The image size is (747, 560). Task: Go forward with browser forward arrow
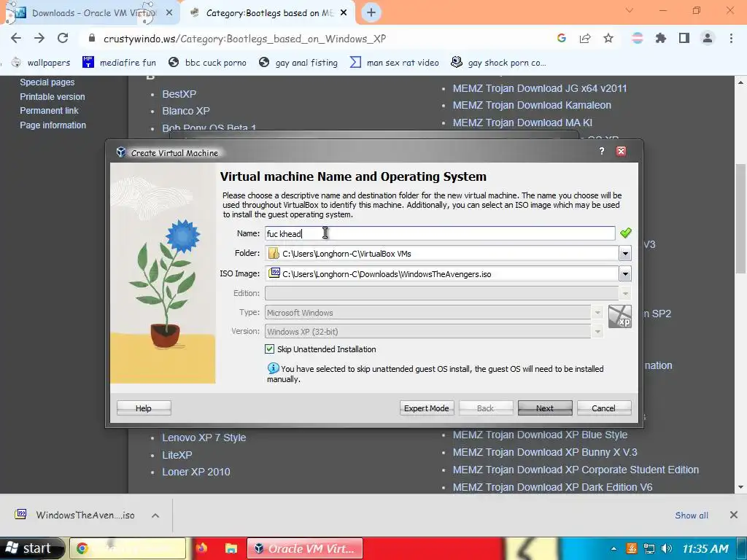[39, 38]
